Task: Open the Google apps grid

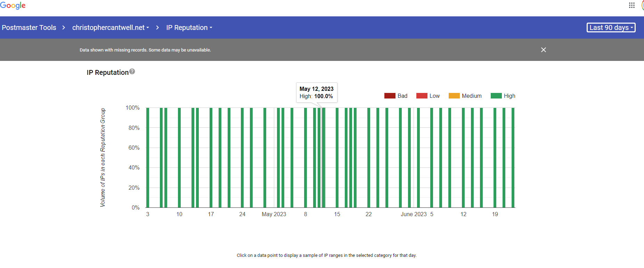Action: pos(632,5)
